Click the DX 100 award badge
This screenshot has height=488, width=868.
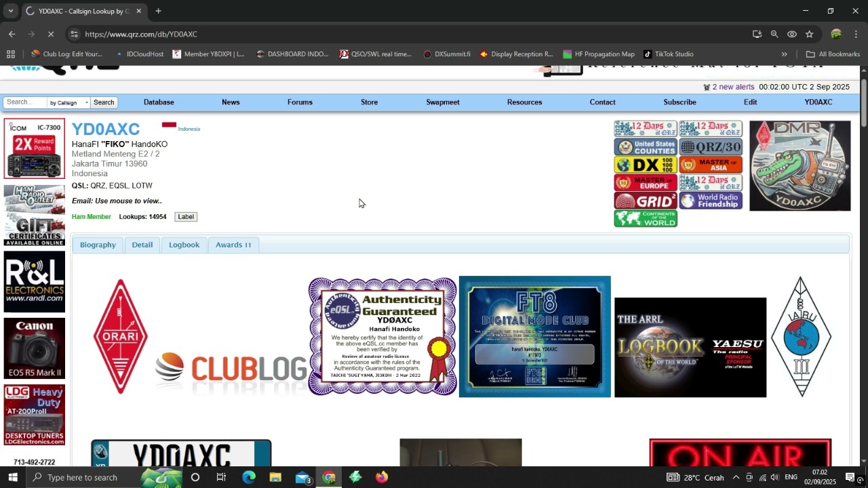click(646, 165)
